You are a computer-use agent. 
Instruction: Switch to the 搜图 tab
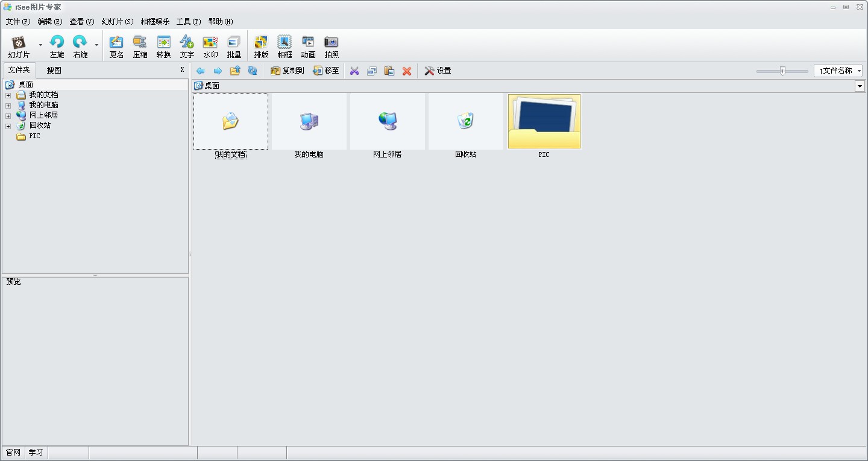54,70
